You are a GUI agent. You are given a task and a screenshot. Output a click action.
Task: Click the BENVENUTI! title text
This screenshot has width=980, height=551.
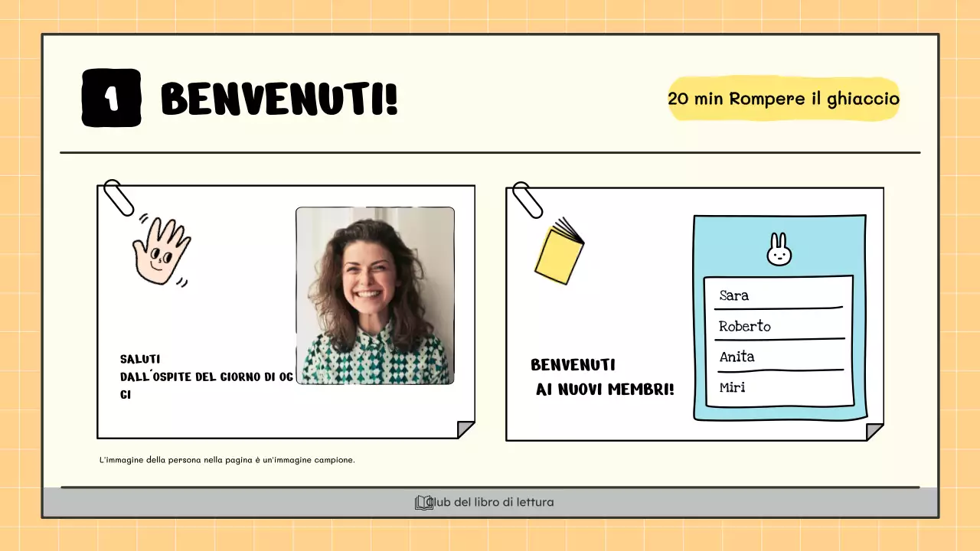[x=279, y=99]
